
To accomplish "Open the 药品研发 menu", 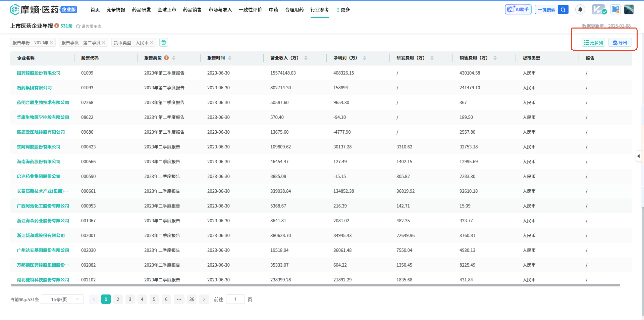I will pos(142,10).
